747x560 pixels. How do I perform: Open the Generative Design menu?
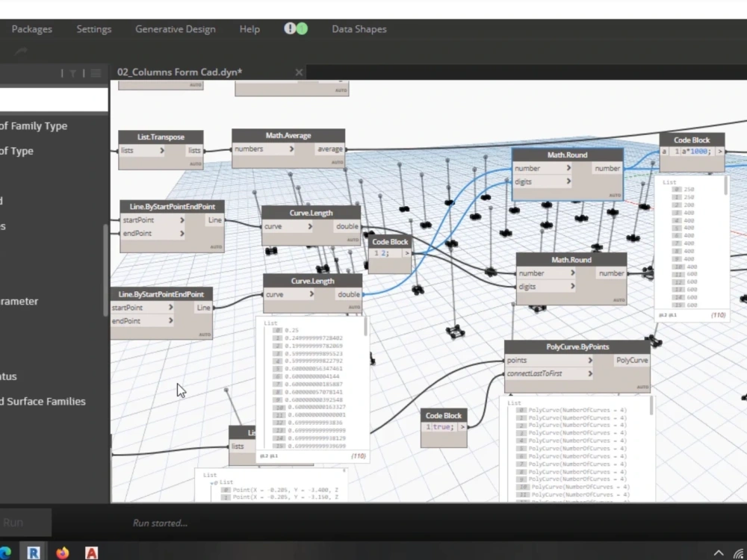[x=175, y=28]
